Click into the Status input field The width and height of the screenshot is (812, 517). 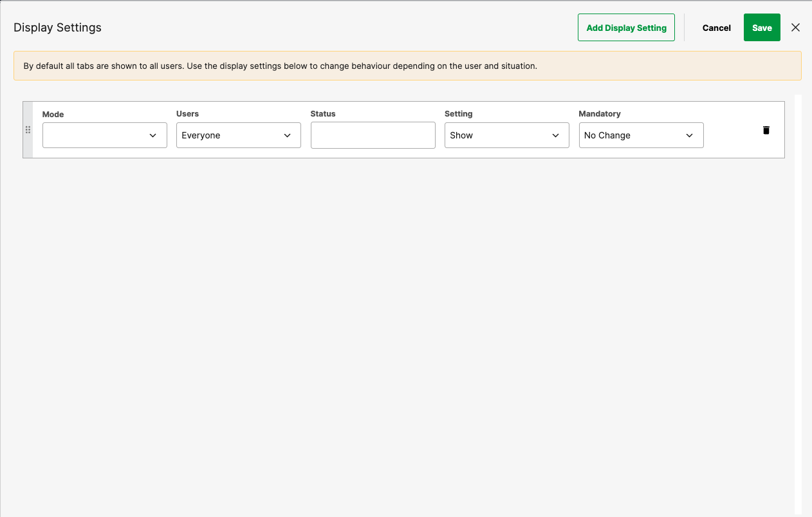373,135
